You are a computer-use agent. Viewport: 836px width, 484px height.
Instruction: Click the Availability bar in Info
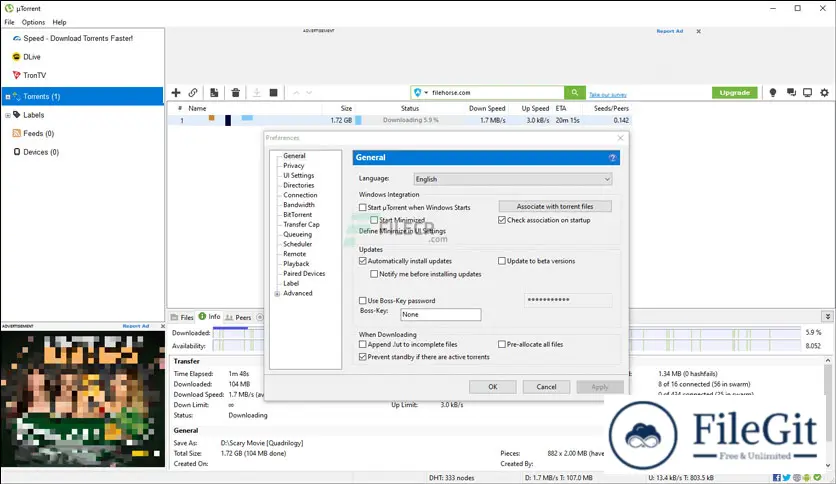click(x=507, y=346)
